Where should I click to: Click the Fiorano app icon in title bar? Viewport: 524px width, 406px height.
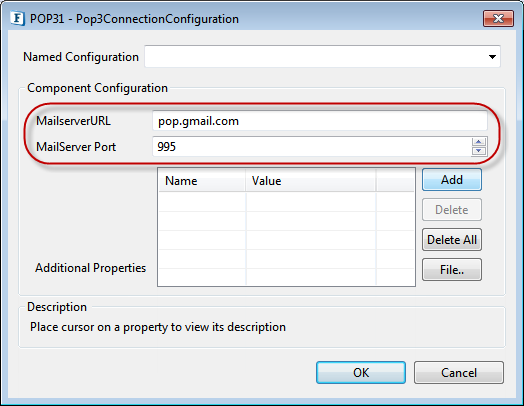[x=17, y=18]
